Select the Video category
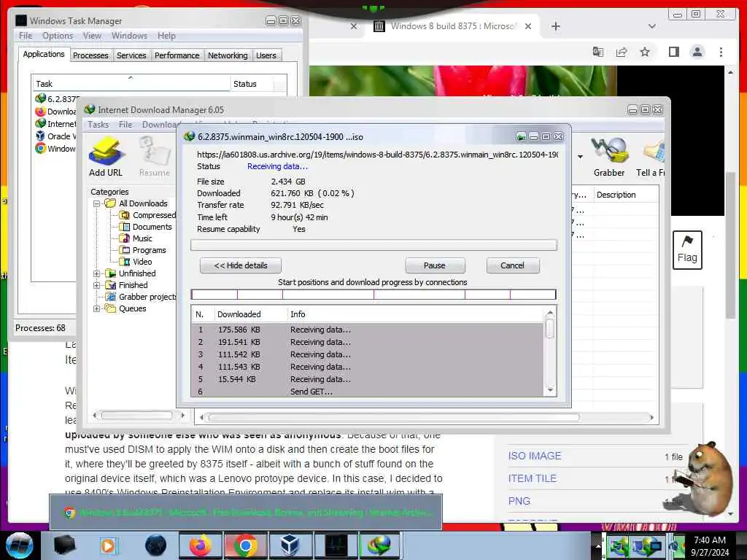This screenshot has width=747, height=560. tap(142, 262)
